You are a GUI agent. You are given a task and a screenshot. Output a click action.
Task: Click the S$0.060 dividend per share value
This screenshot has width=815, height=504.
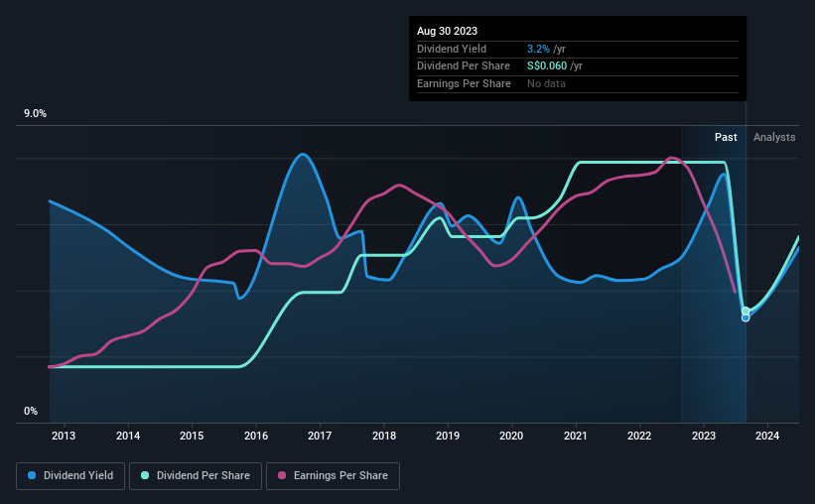coord(547,66)
